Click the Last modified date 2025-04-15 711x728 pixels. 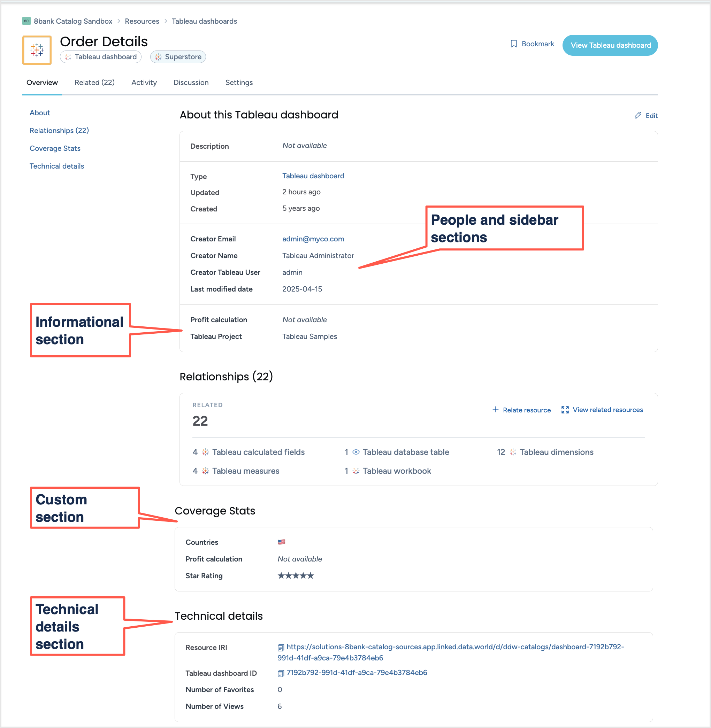point(302,289)
